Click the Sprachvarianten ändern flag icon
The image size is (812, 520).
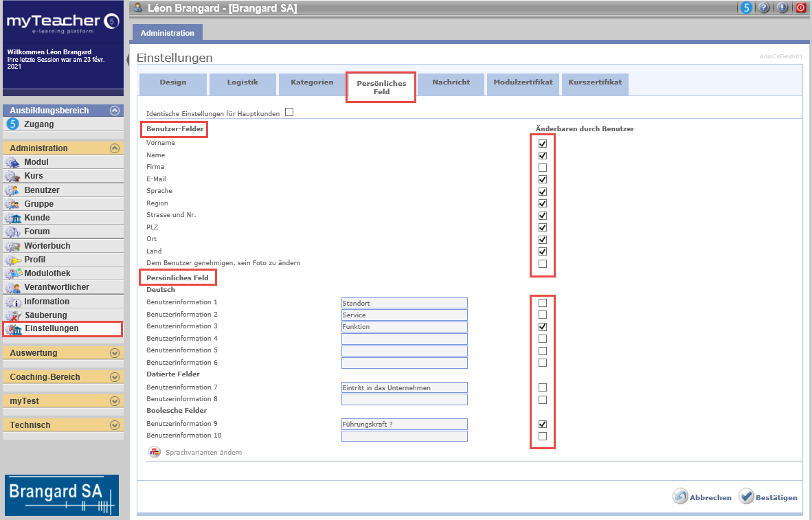(x=154, y=452)
